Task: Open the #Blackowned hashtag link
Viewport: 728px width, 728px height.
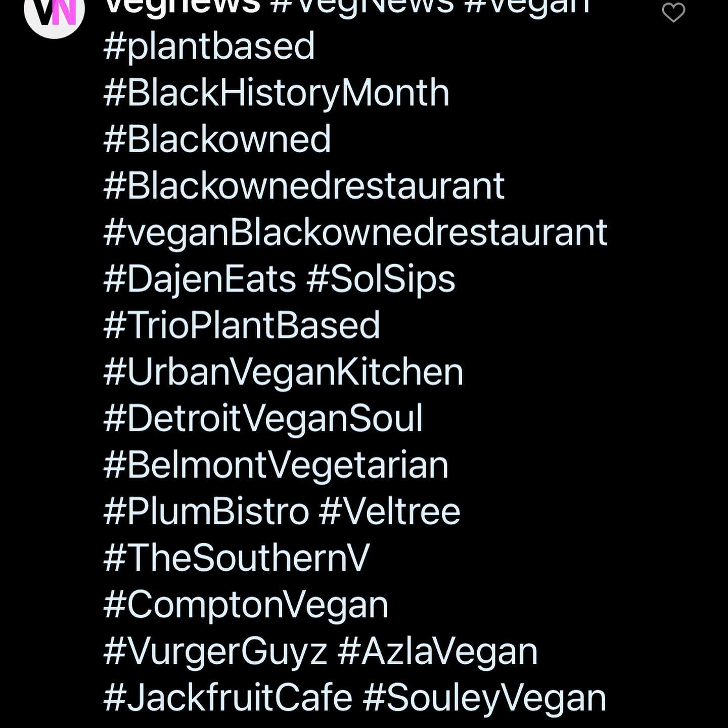Action: [217, 139]
